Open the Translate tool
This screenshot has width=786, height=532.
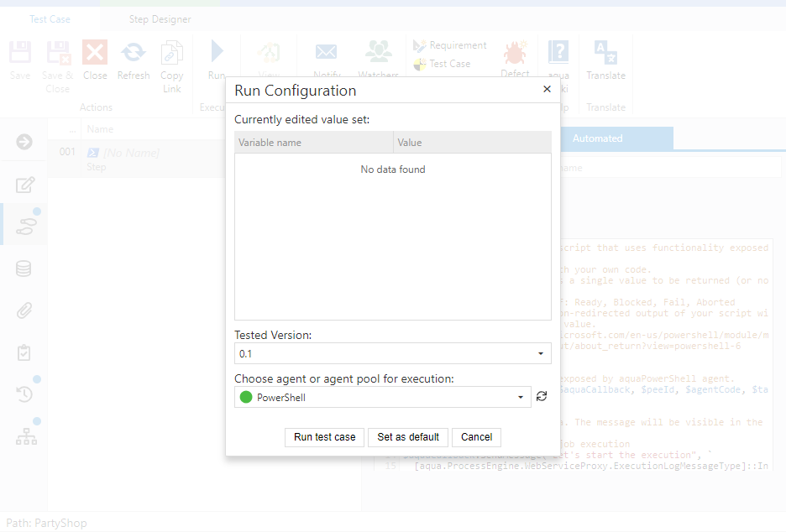pyautogui.click(x=605, y=60)
